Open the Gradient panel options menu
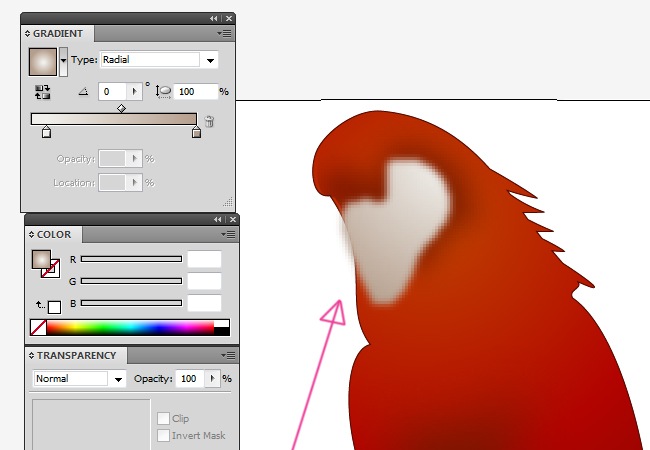 pos(225,34)
